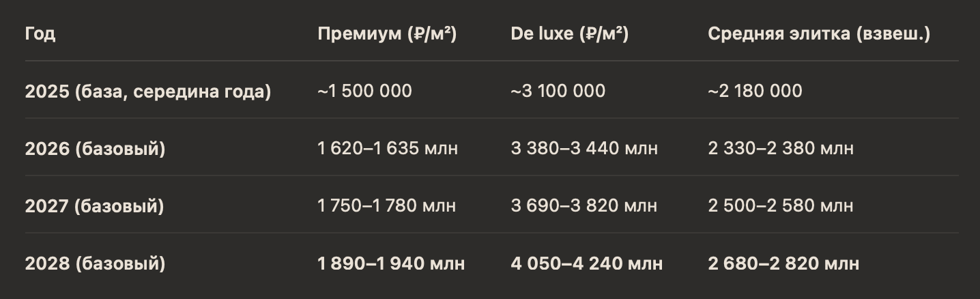Select the "~3 100 000" De luxe cell

[x=558, y=91]
